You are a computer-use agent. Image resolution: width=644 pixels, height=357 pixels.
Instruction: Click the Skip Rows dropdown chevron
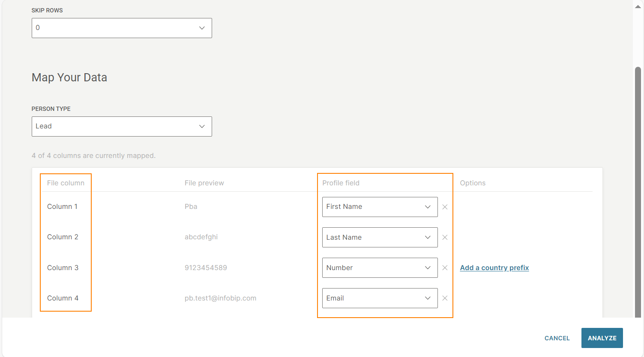202,28
